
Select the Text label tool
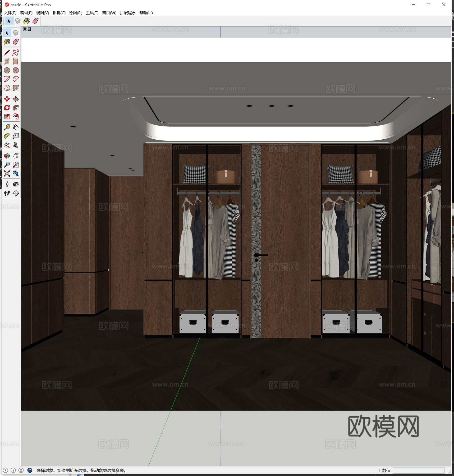pos(16,136)
